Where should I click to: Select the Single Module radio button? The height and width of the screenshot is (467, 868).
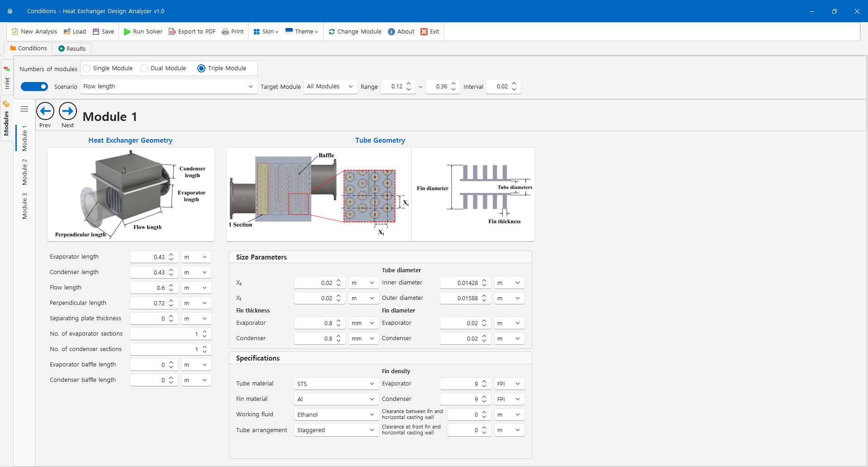click(87, 68)
